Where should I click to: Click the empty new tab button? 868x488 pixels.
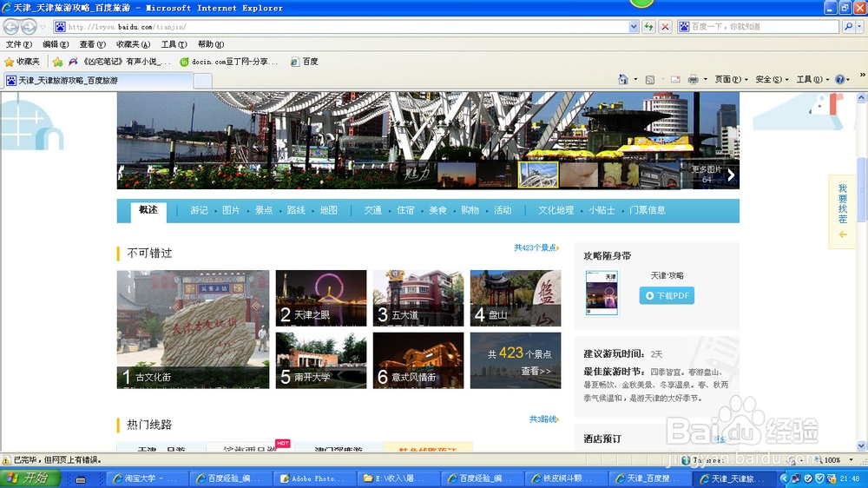click(x=202, y=81)
